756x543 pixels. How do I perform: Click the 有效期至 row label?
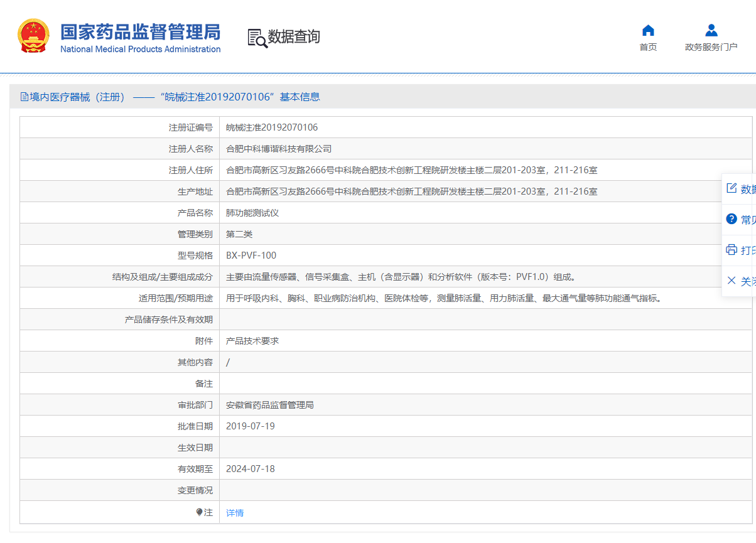tap(195, 469)
